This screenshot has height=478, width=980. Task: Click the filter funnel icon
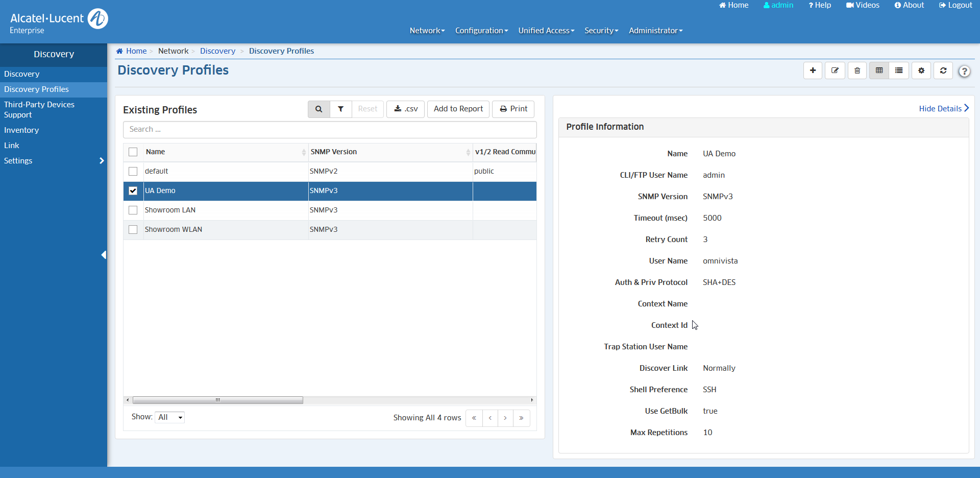pyautogui.click(x=340, y=109)
